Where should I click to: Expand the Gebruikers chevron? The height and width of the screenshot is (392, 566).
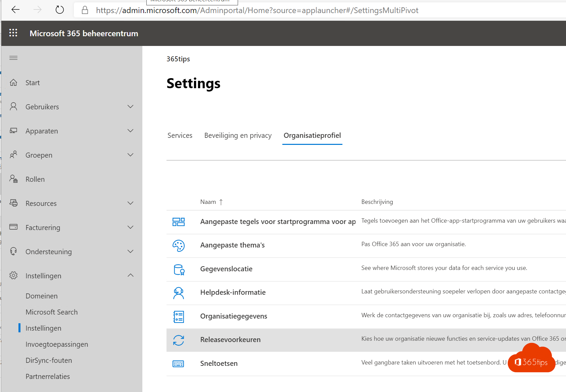[x=131, y=107]
